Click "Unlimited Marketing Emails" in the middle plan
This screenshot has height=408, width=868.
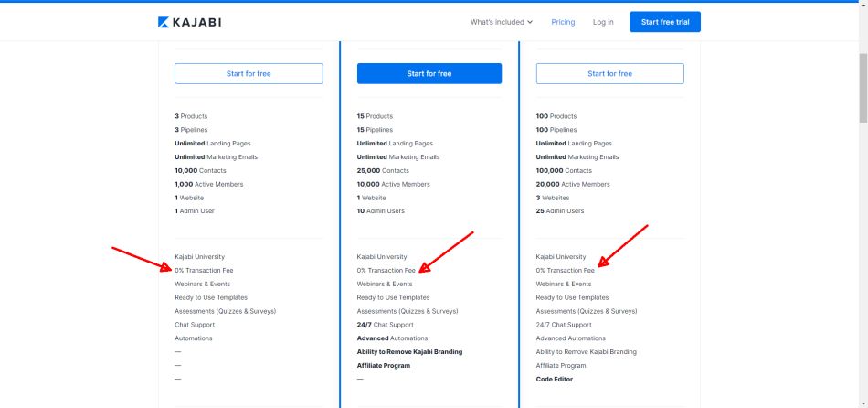(x=398, y=156)
